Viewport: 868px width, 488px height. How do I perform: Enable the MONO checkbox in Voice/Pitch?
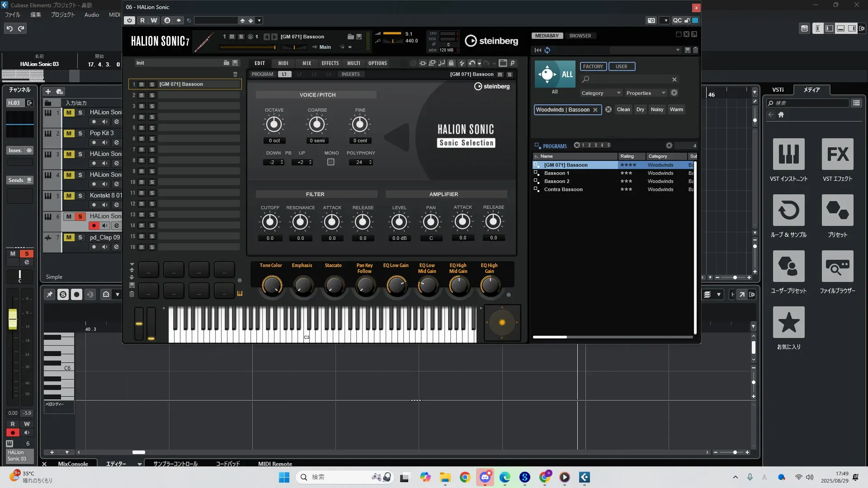click(331, 162)
